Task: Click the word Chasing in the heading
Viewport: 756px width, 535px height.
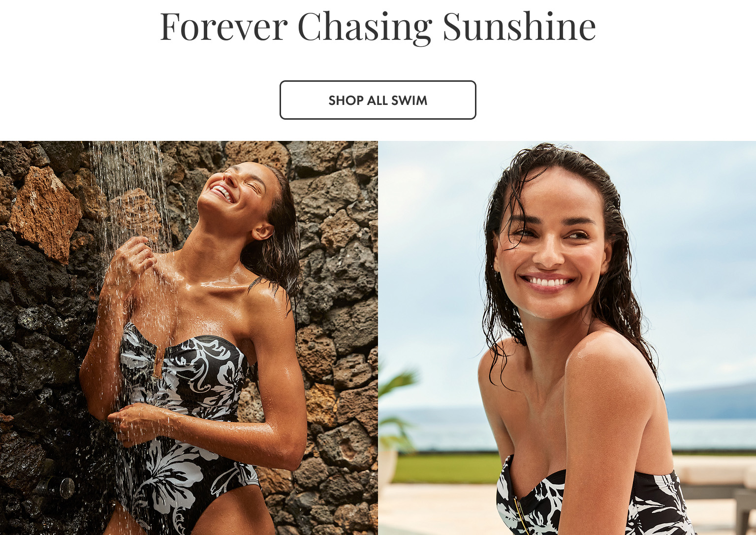Action: tap(365, 28)
